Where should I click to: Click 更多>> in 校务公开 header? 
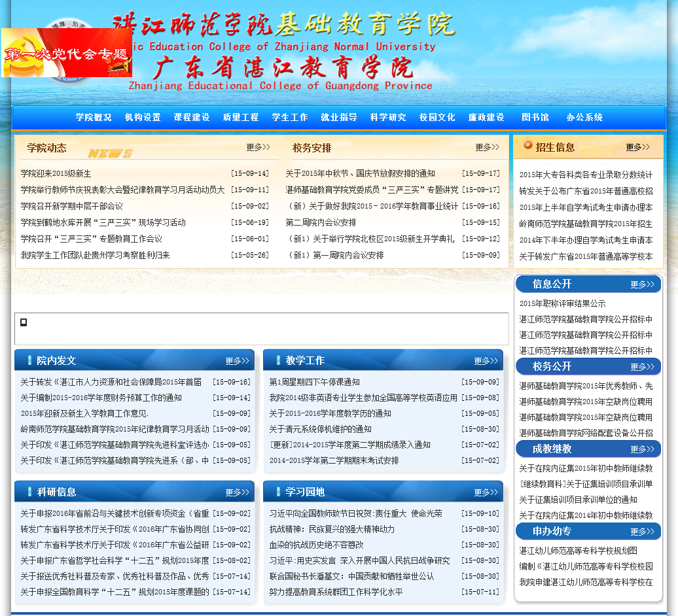point(642,367)
